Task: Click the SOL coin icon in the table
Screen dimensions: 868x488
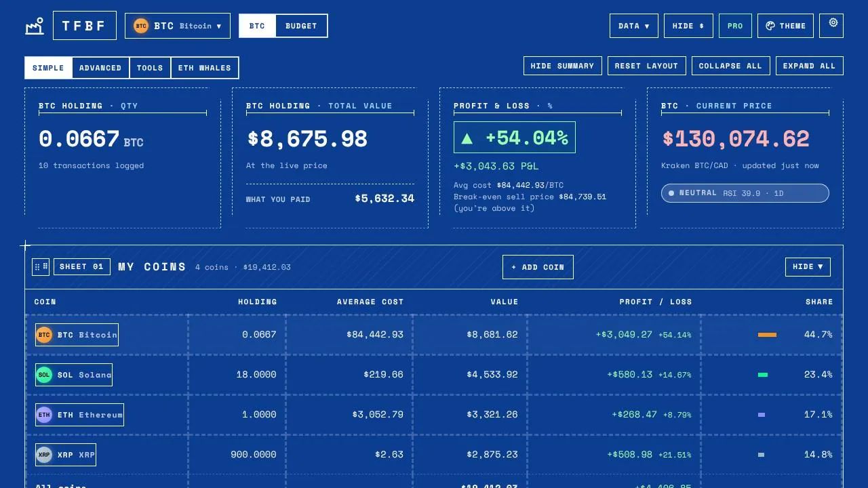Action: pos(44,375)
